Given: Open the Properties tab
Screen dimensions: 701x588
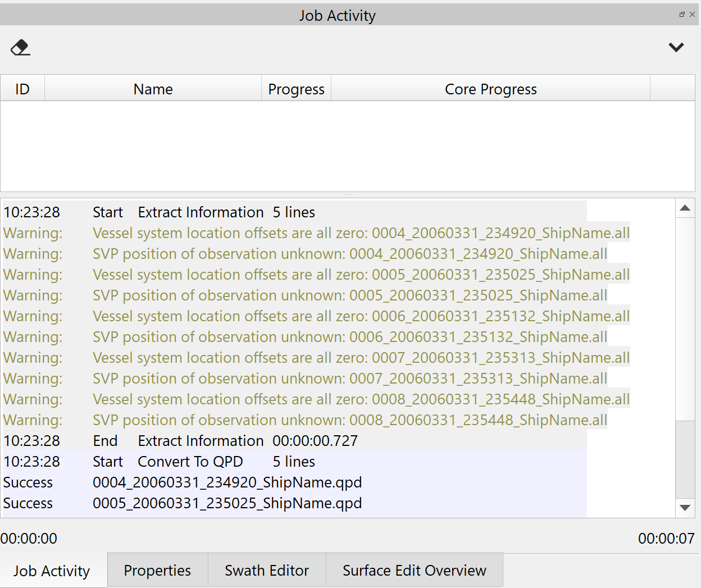Looking at the screenshot, I should point(157,571).
